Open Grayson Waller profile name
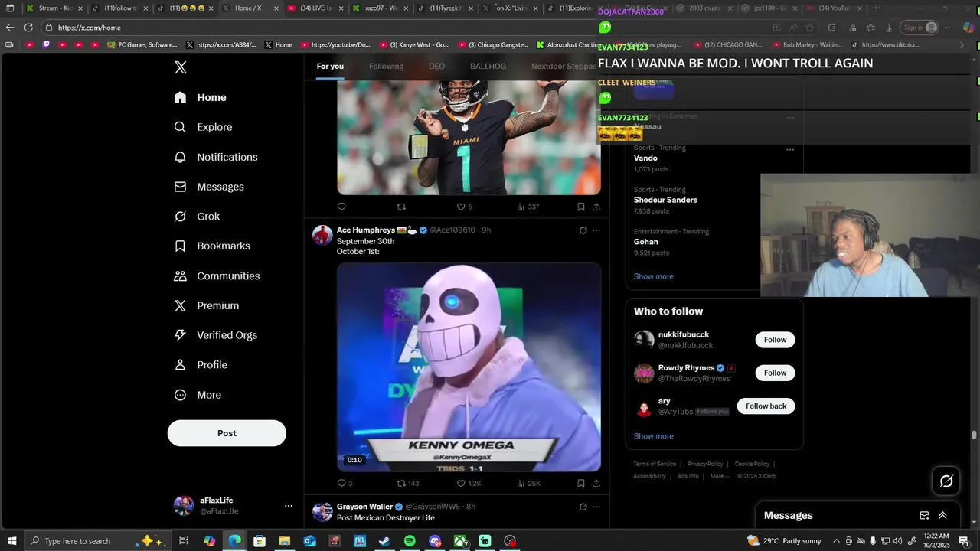 point(364,507)
